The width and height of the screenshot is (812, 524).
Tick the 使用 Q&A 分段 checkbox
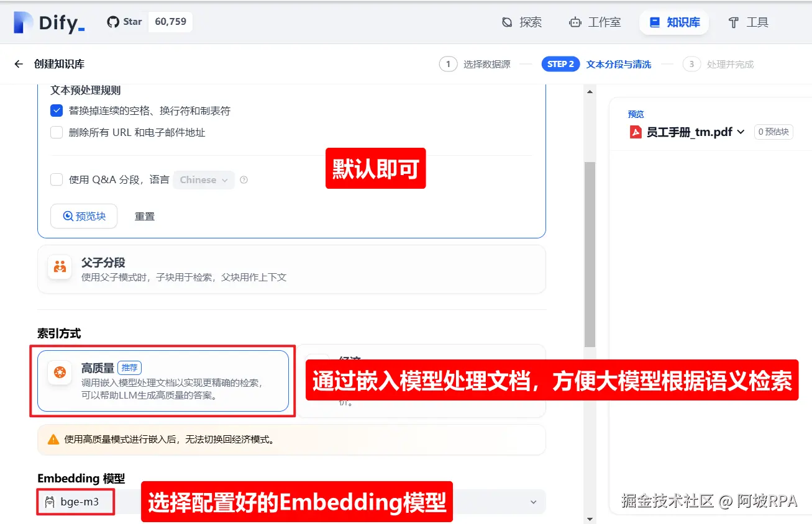tap(57, 179)
